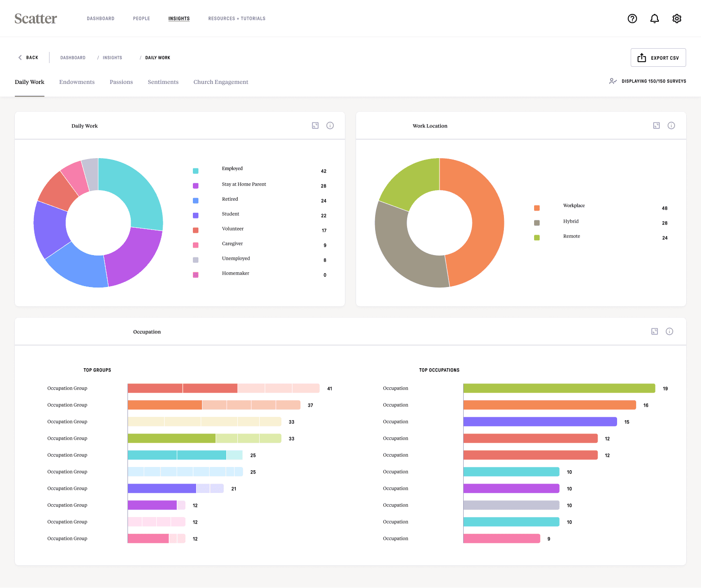Open the People menu item
Viewport: 701px width, 588px height.
tap(141, 19)
